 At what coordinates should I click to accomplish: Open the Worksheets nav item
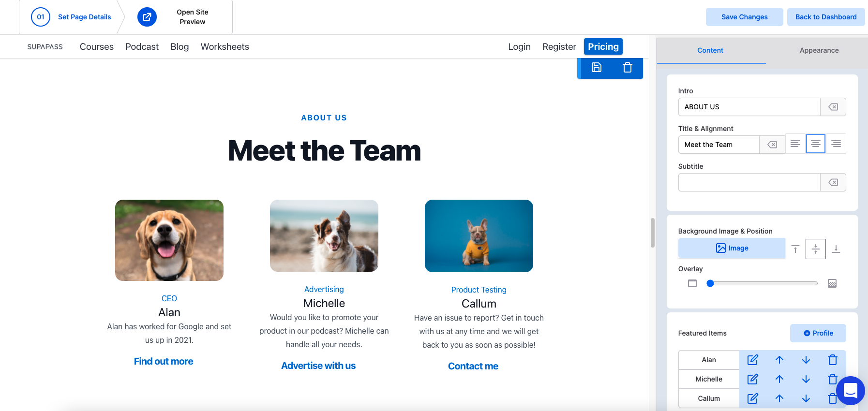pyautogui.click(x=225, y=47)
